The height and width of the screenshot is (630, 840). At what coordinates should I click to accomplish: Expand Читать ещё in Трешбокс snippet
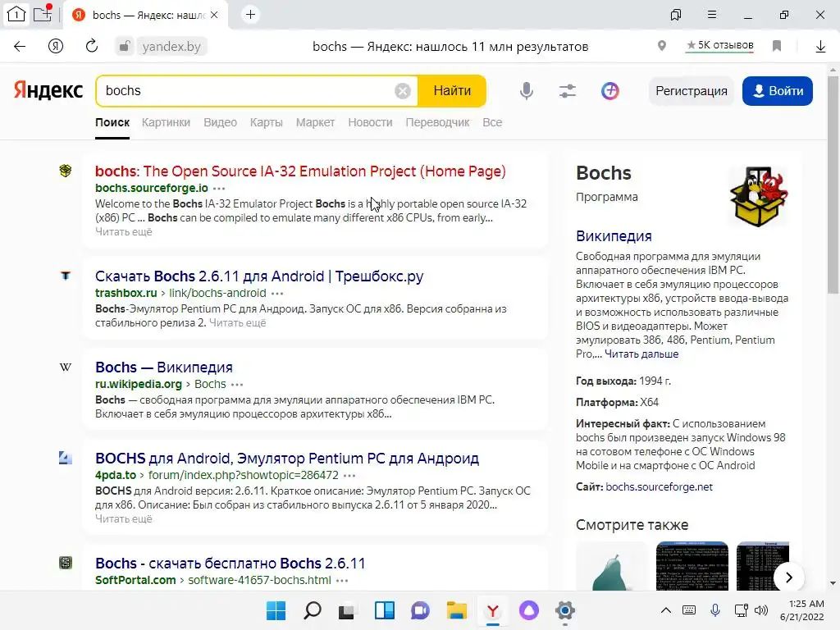237,322
